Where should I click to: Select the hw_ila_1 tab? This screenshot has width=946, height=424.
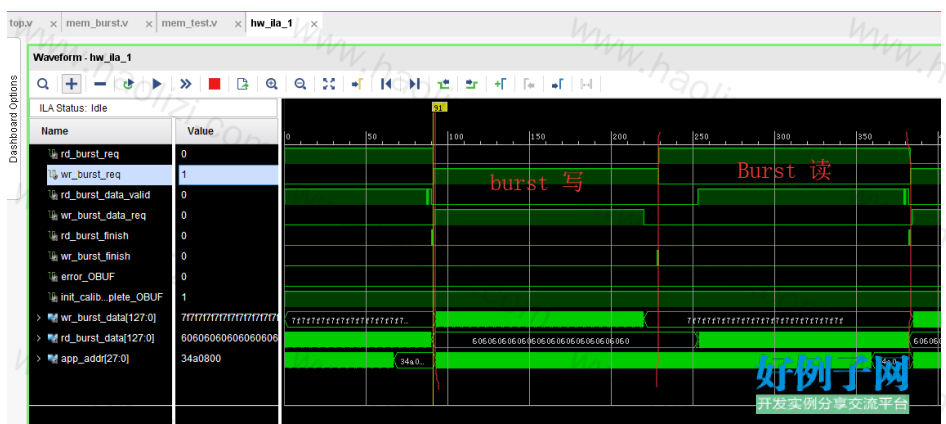[x=271, y=23]
